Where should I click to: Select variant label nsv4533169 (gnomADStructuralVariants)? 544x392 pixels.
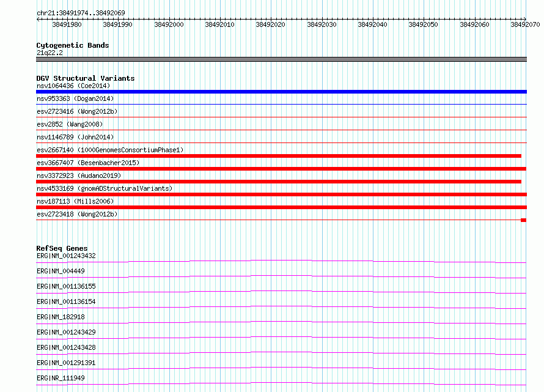coord(105,188)
